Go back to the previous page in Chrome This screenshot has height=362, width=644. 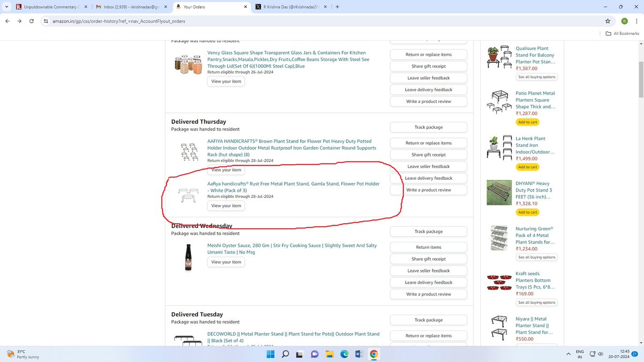click(7, 21)
